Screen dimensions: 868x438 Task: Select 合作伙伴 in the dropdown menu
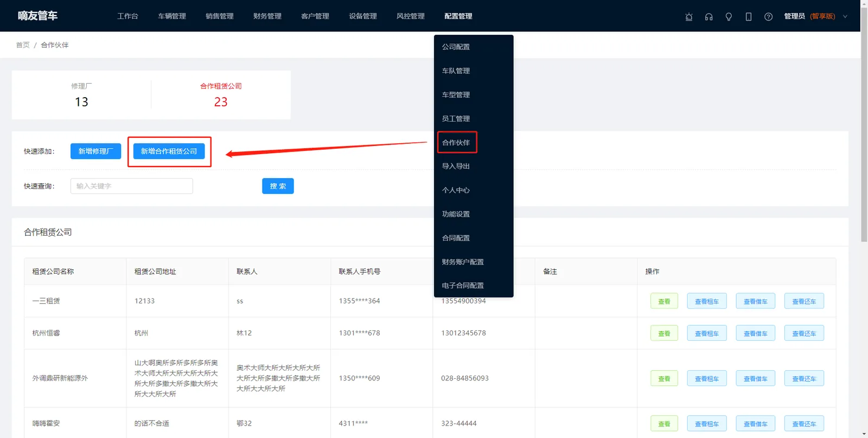point(474,142)
